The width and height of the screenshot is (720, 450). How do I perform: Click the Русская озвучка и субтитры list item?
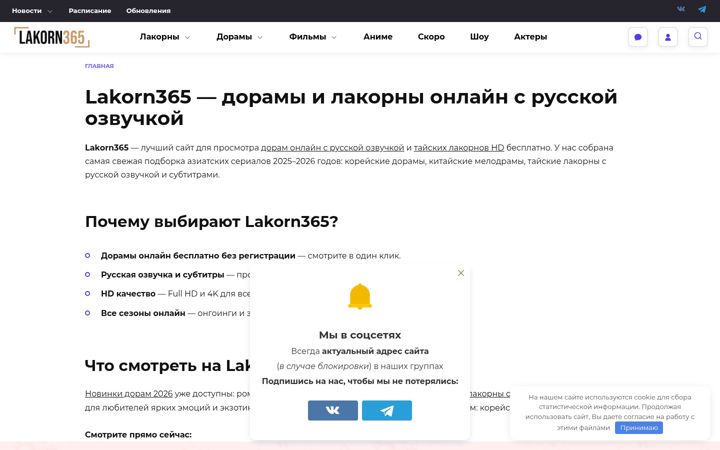(163, 275)
